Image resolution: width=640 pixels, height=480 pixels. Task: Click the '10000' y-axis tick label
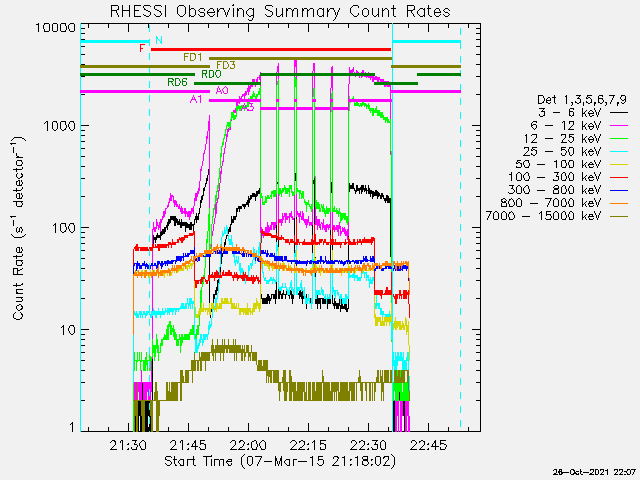tap(56, 28)
